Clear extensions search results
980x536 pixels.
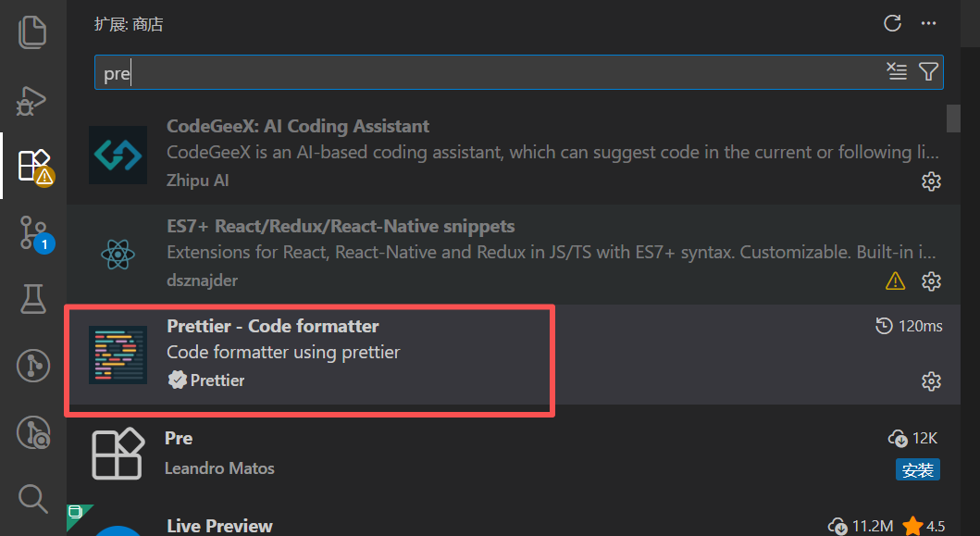[897, 71]
